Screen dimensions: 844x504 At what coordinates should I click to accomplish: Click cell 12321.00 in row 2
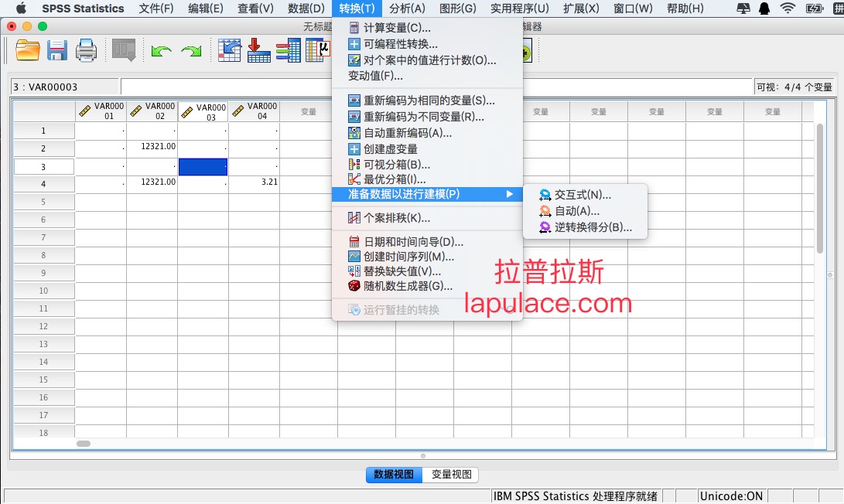tap(152, 148)
